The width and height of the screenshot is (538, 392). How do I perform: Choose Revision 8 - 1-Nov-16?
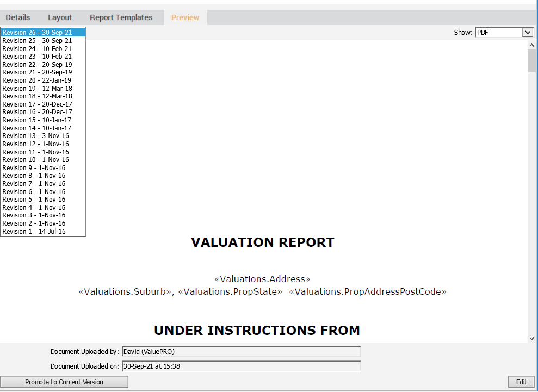point(43,176)
